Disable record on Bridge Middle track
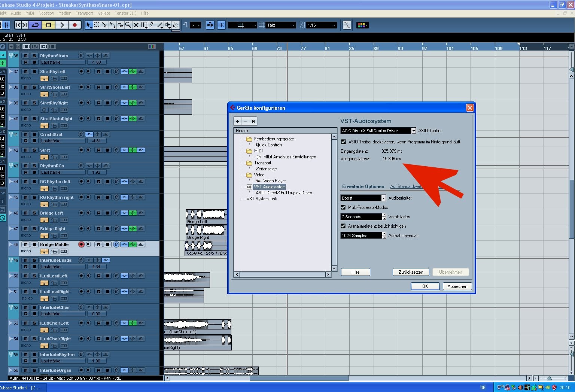575x392 pixels. pyautogui.click(x=81, y=244)
